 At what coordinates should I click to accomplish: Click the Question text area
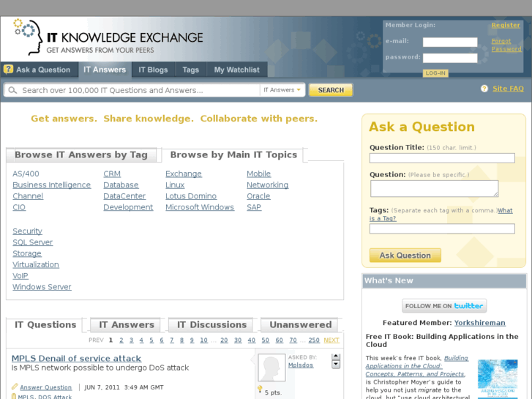coord(434,188)
